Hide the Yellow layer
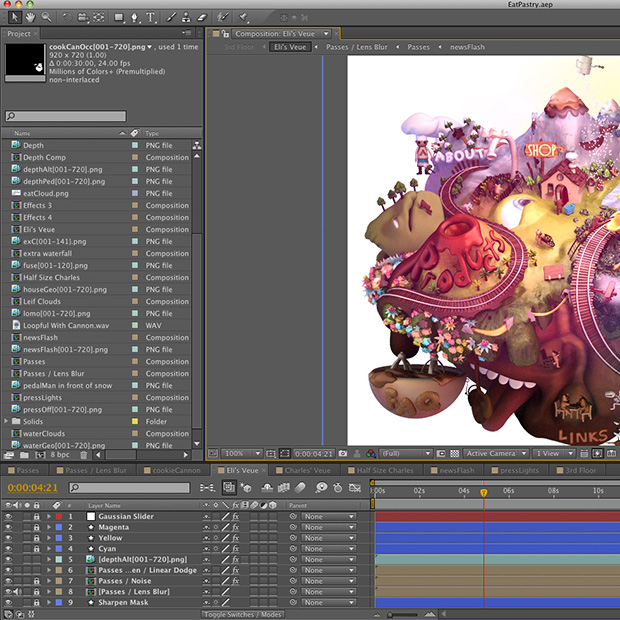620x620 pixels. tap(8, 538)
